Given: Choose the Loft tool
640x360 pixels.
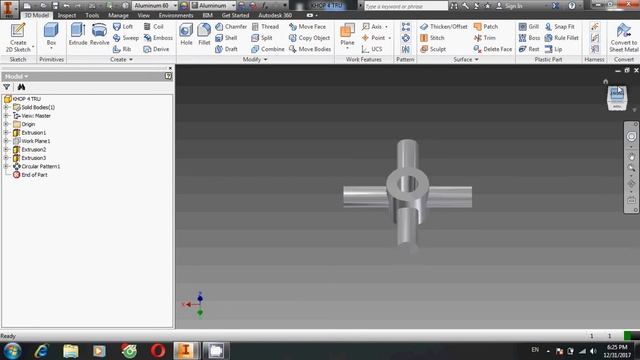Looking at the screenshot, I should tap(123, 27).
